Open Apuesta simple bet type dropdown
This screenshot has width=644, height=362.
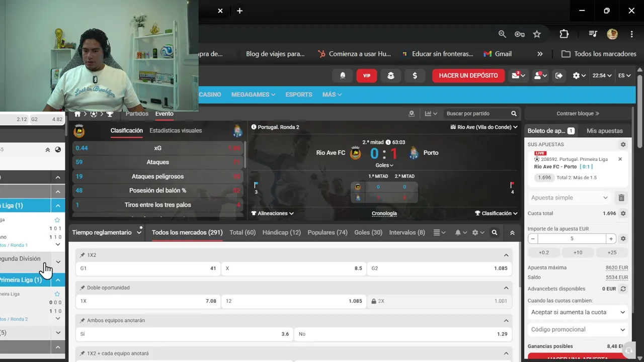[x=570, y=198]
